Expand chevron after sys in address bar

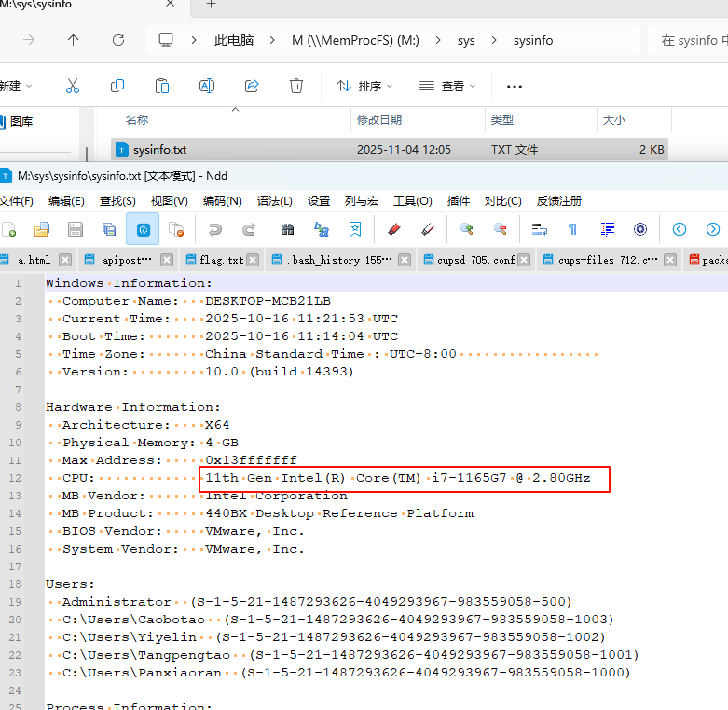tap(494, 40)
